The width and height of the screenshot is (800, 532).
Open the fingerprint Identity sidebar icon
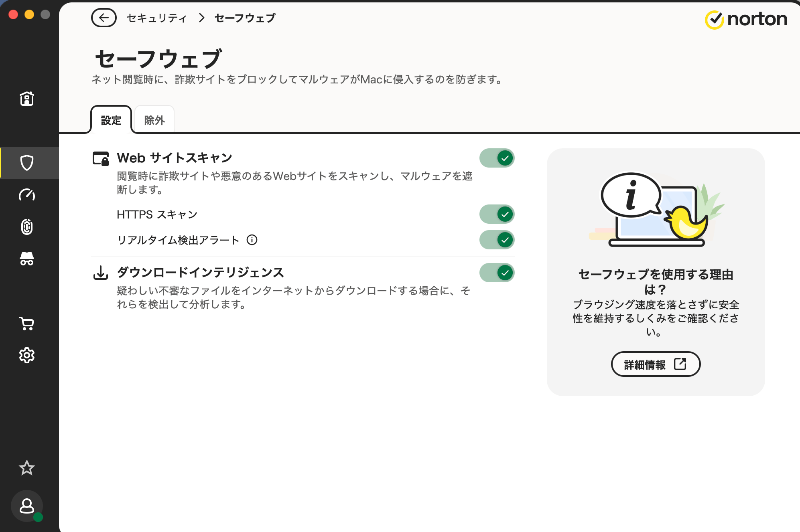[x=27, y=227]
